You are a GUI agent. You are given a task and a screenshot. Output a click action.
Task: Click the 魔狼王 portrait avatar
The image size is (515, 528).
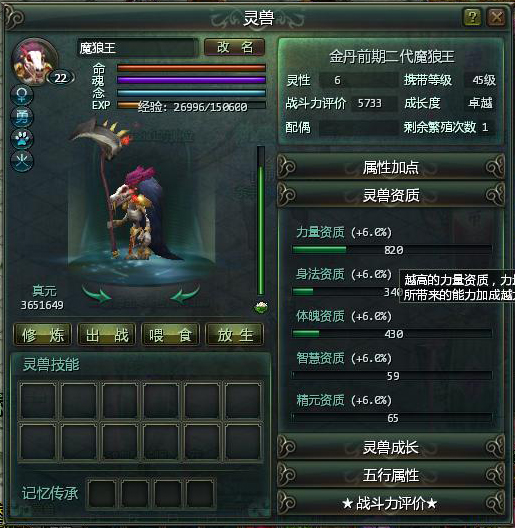tap(34, 61)
